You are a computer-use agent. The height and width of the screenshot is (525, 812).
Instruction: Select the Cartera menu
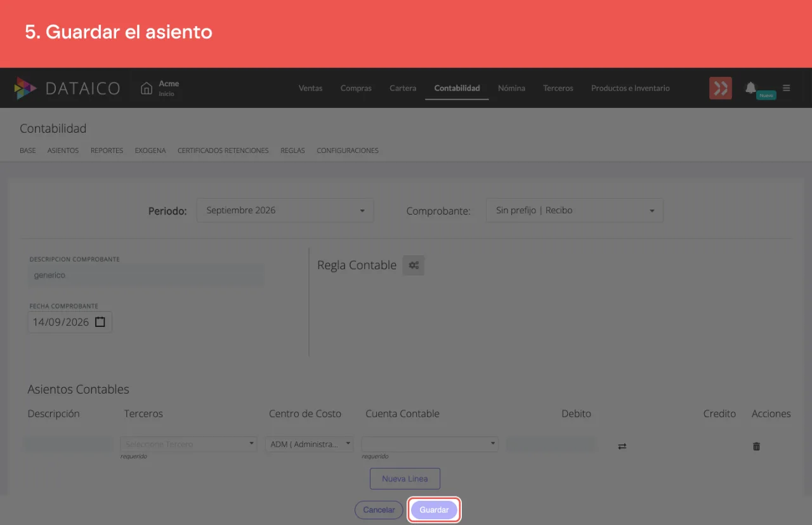[403, 88]
